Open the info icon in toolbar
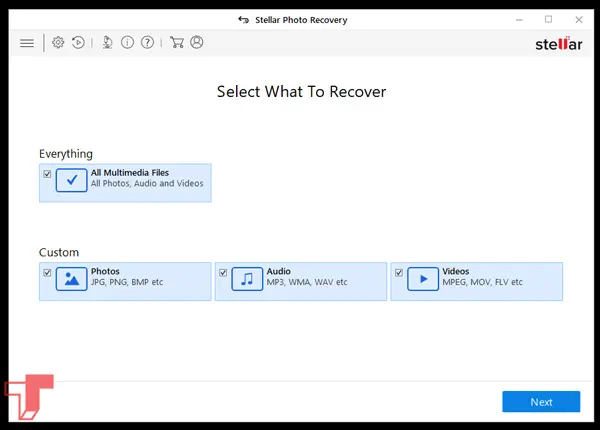 tap(127, 43)
